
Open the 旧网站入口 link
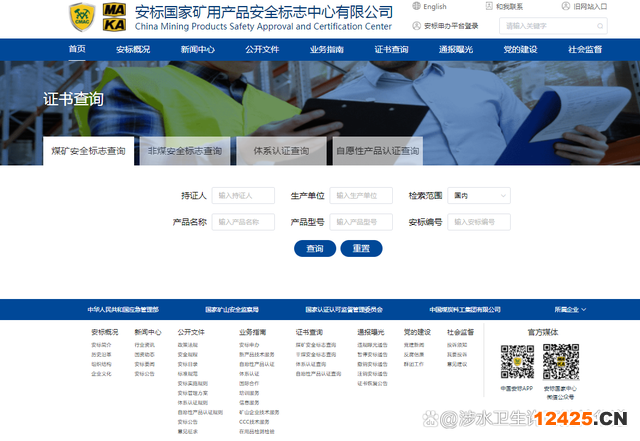(590, 7)
